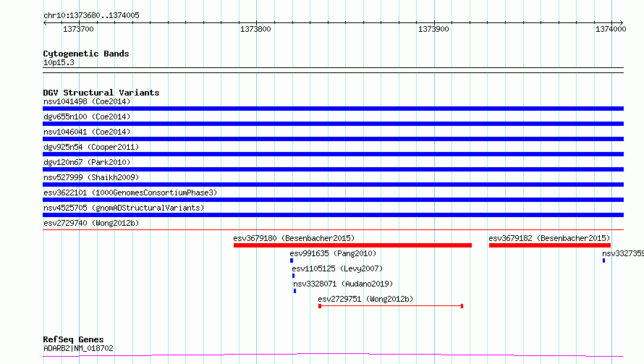Select the blue bar under dgv925n54
This screenshot has height=364, width=644.
coord(333,154)
